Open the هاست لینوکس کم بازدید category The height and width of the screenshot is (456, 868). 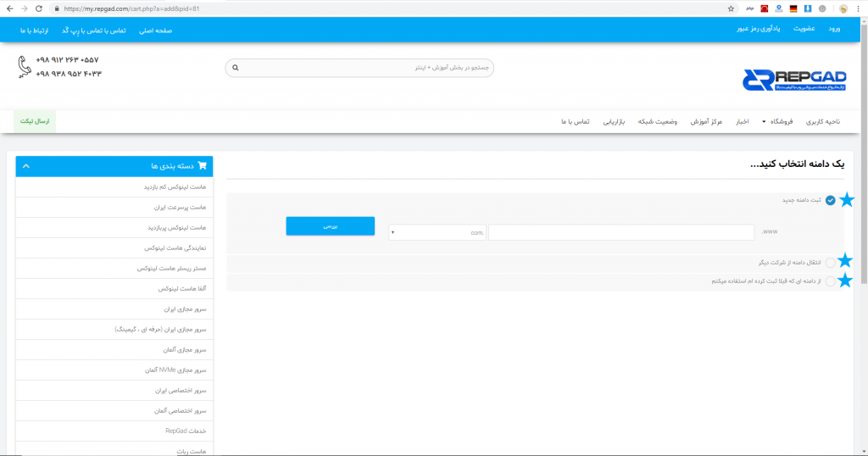click(x=114, y=187)
